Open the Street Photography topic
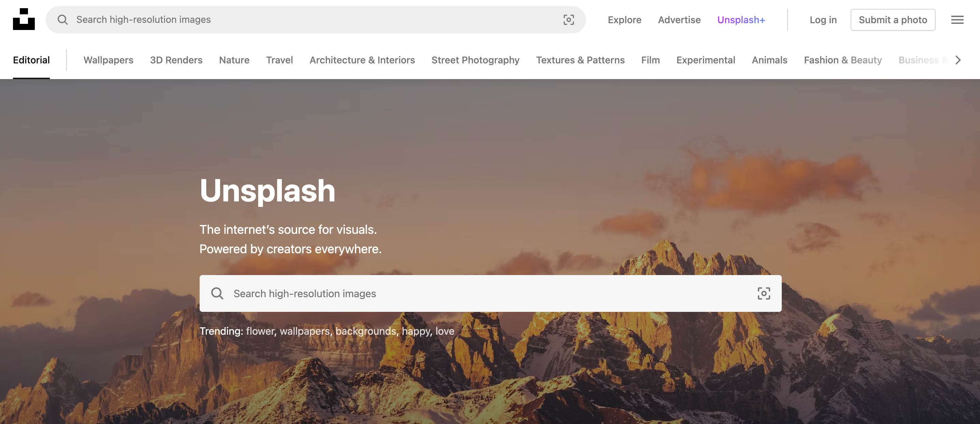Viewport: 980px width, 424px height. click(x=475, y=60)
